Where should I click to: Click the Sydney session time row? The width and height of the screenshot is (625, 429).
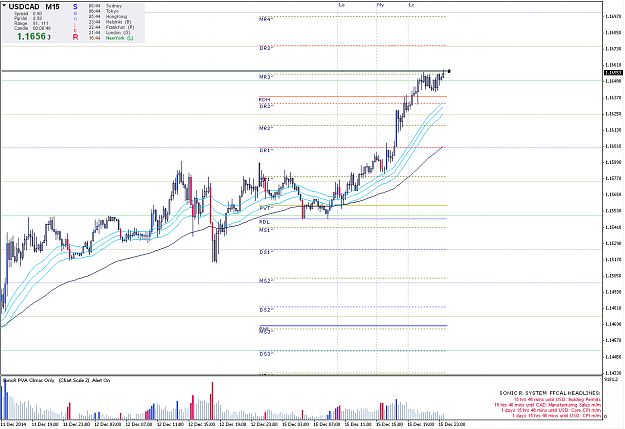(105, 6)
